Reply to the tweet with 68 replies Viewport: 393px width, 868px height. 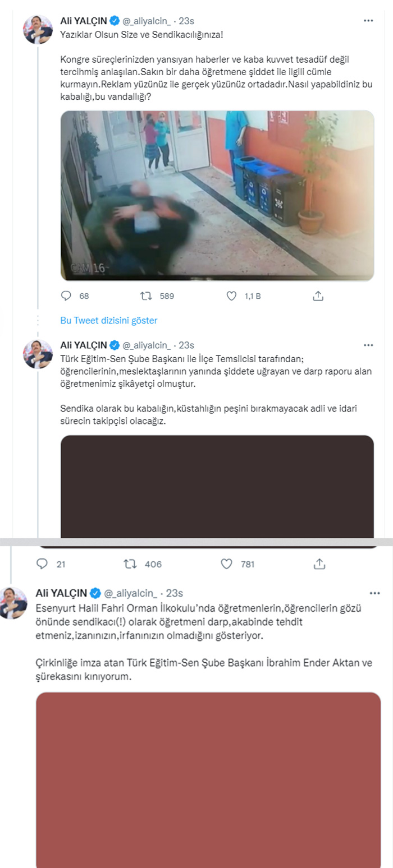click(66, 296)
